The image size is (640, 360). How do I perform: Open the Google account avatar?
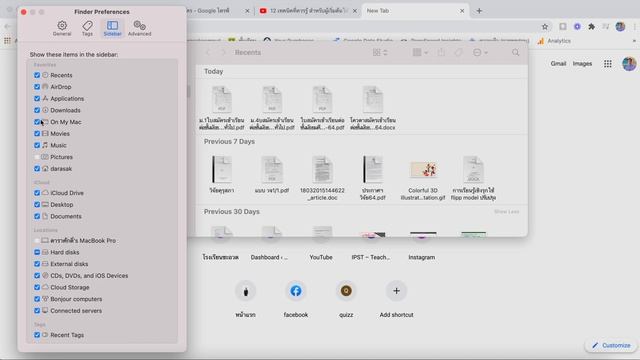[x=629, y=64]
